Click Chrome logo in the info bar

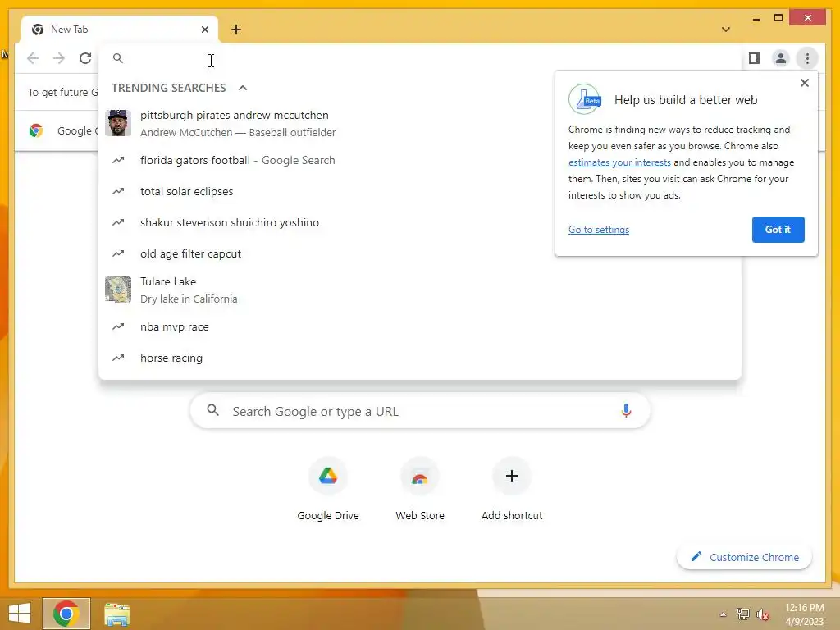[x=36, y=130]
